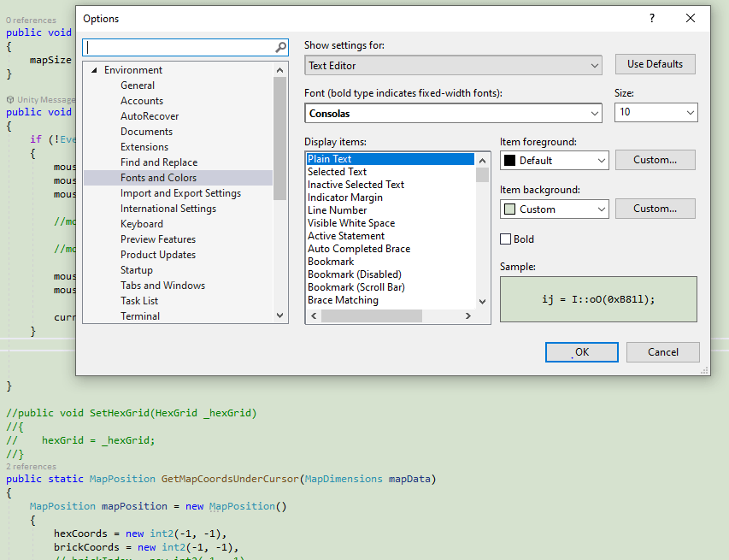The height and width of the screenshot is (560, 729).
Task: Select Keyboard in the options tree
Action: (x=142, y=224)
